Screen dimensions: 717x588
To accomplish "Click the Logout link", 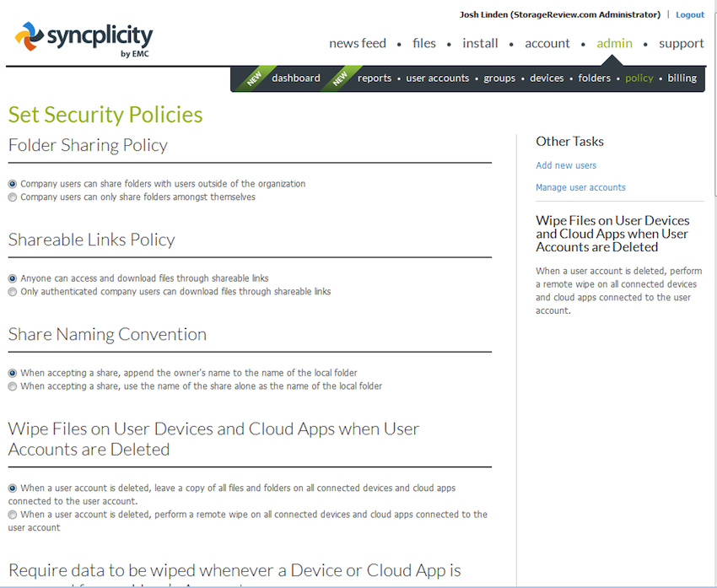I will [690, 14].
